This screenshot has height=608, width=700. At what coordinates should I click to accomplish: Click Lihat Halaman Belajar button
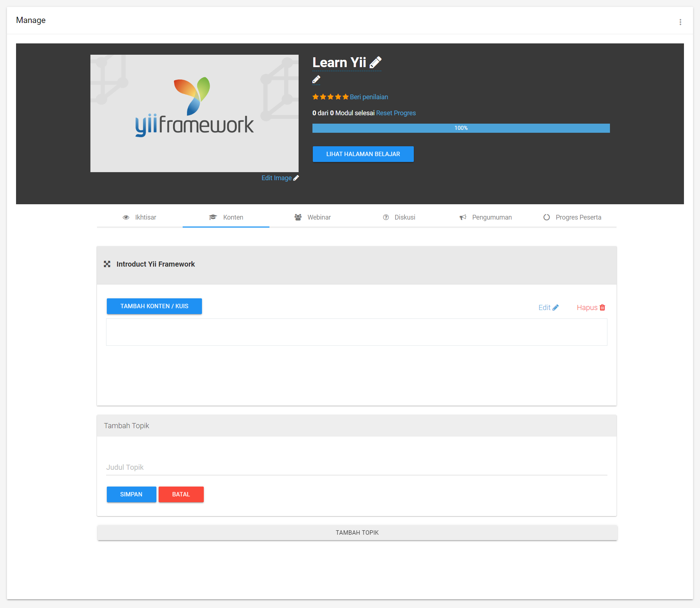pos(363,154)
